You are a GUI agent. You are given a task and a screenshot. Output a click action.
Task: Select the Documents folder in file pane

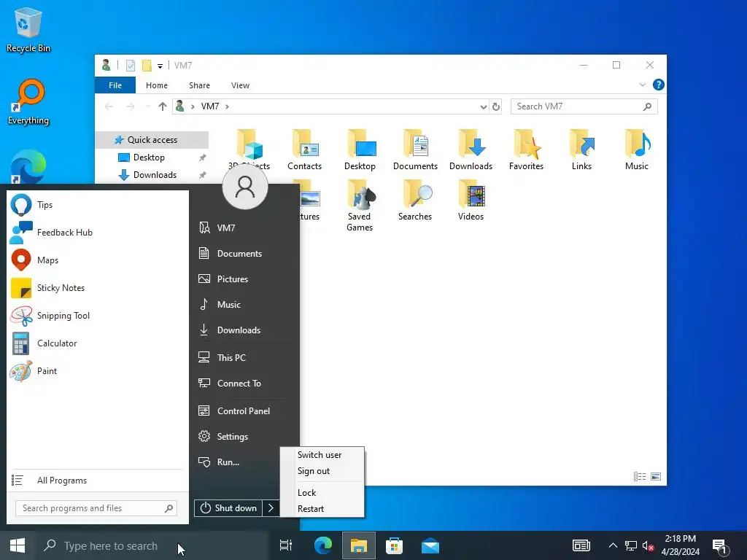[415, 150]
